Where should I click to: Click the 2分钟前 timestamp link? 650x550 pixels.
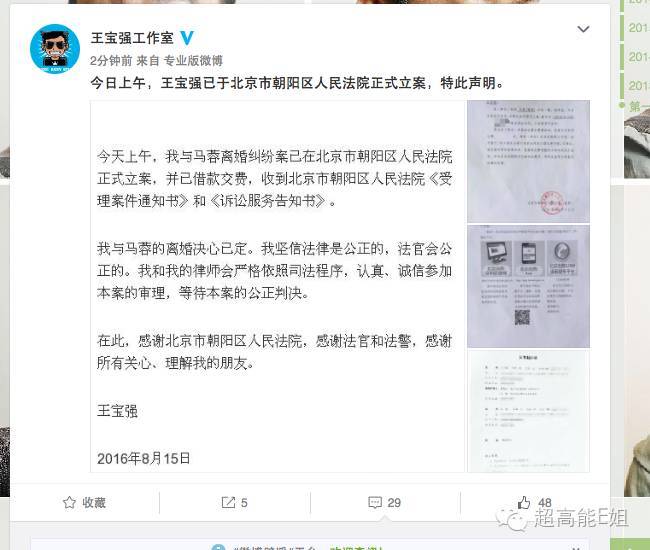pos(111,61)
